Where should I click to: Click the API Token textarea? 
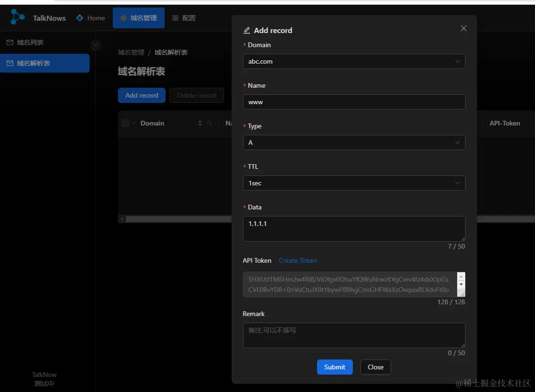(x=350, y=284)
